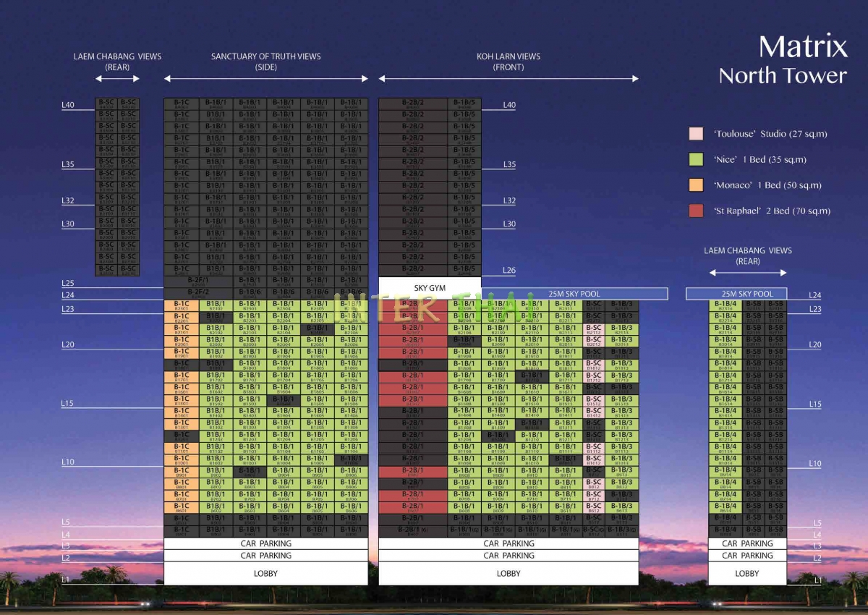Click the red 'St Raphael' 2 Bed swatch

(696, 211)
